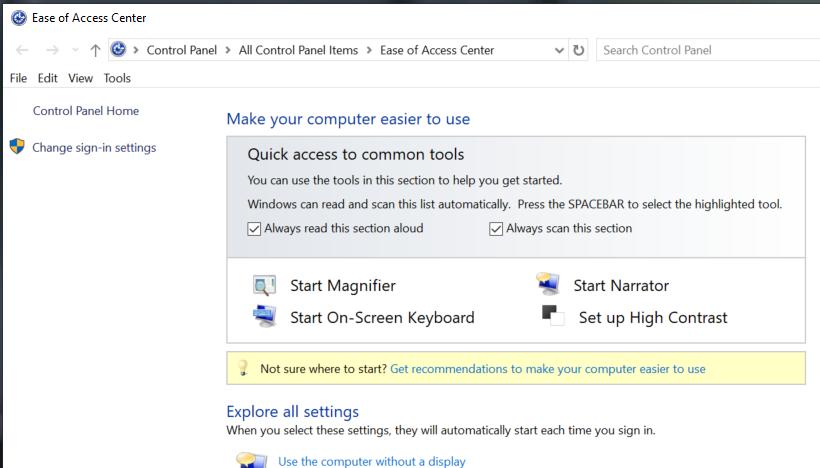Screen dimensions: 820x468
Task: Click the Search Control Panel field
Action: (x=708, y=50)
